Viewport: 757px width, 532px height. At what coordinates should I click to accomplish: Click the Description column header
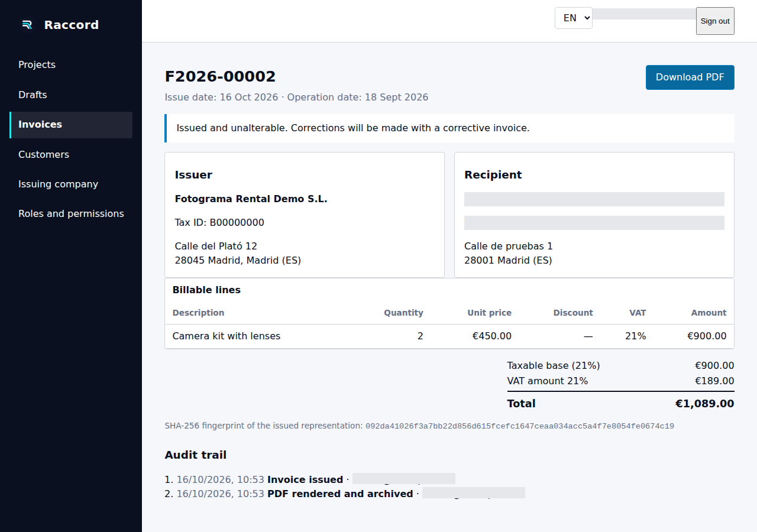pos(198,313)
